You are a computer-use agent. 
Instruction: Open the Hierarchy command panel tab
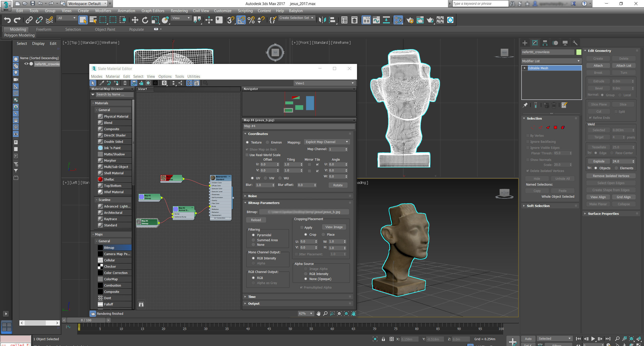tap(545, 43)
